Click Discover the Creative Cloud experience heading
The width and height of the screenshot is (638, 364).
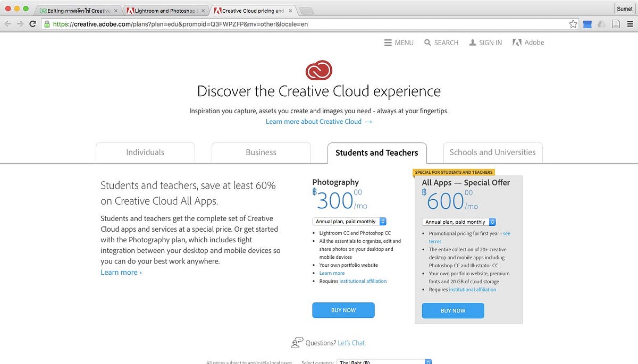pos(319,91)
